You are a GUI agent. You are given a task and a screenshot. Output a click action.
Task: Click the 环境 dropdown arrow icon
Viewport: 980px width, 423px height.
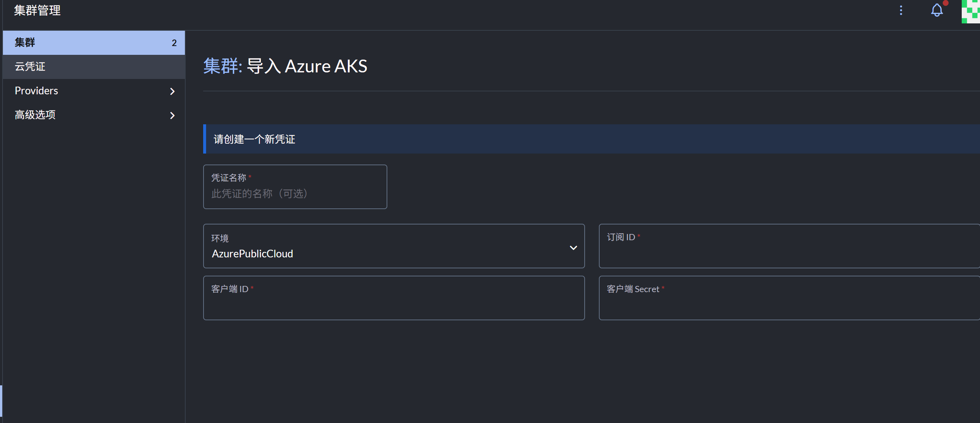click(573, 248)
